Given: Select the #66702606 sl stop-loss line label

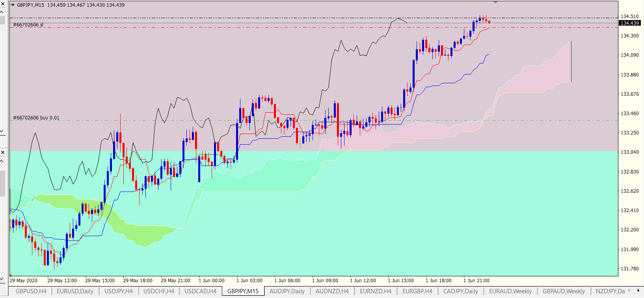Looking at the screenshot, I should pyautogui.click(x=28, y=25).
